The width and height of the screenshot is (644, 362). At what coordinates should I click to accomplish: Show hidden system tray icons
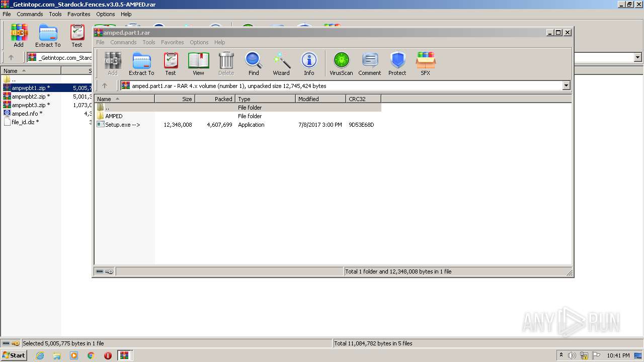click(x=561, y=355)
